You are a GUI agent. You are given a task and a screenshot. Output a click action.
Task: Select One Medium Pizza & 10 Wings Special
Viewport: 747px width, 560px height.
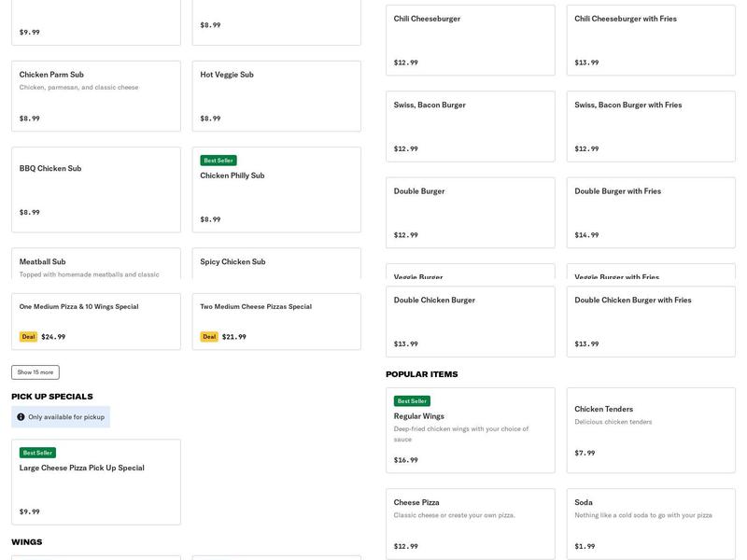(95, 321)
